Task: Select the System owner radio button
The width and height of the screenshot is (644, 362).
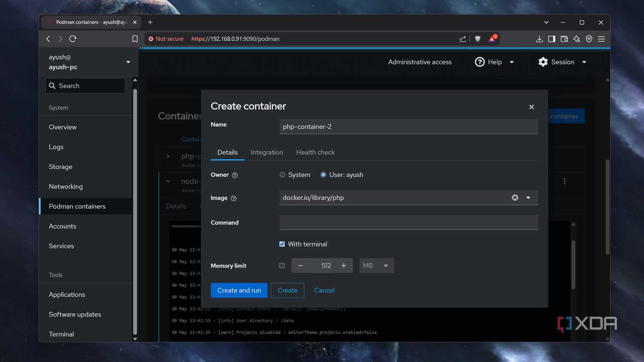Action: point(283,175)
